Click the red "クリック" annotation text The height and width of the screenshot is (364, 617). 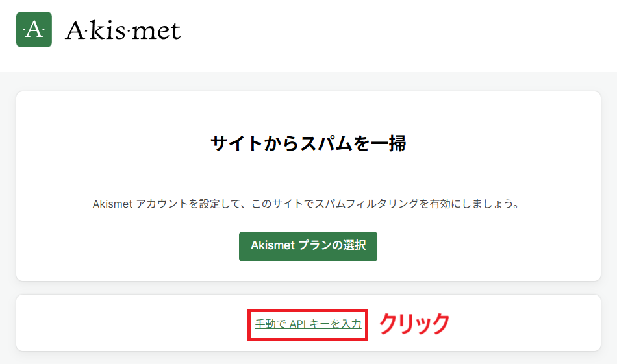tap(414, 323)
